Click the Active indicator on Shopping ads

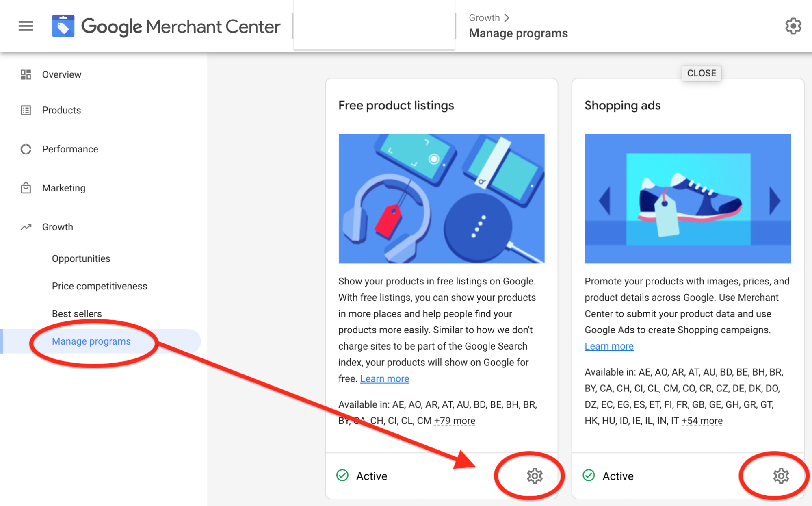click(x=589, y=476)
